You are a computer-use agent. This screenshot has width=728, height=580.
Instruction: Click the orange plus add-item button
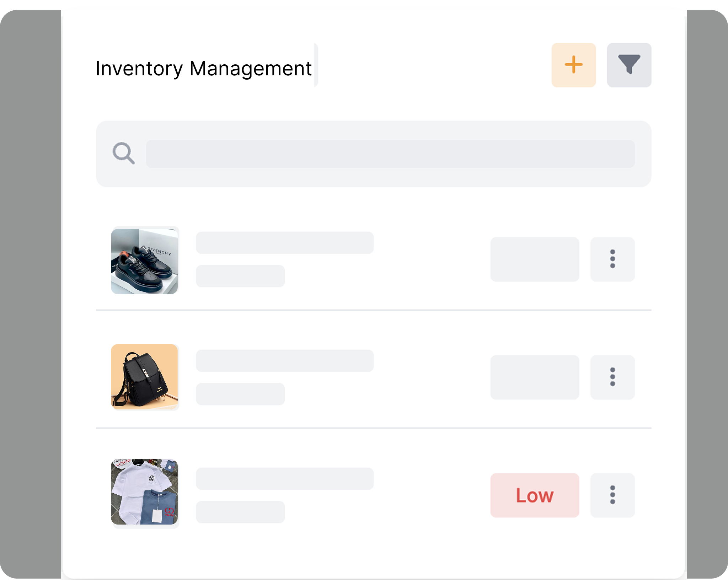[573, 65]
